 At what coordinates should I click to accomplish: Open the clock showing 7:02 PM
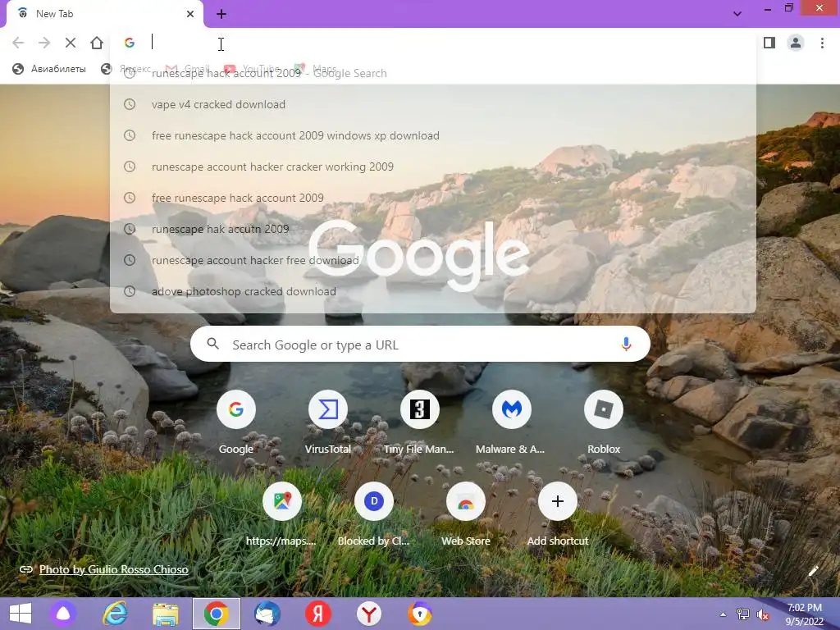pyautogui.click(x=804, y=614)
